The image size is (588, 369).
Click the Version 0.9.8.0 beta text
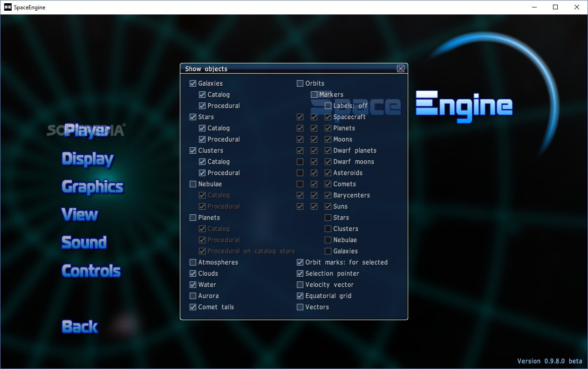click(x=550, y=361)
